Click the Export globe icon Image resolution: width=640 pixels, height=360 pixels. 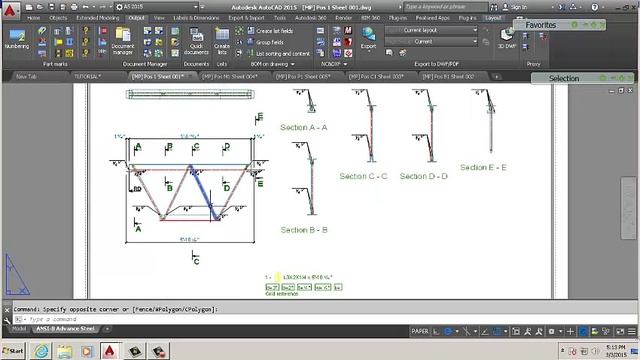pos(369,34)
